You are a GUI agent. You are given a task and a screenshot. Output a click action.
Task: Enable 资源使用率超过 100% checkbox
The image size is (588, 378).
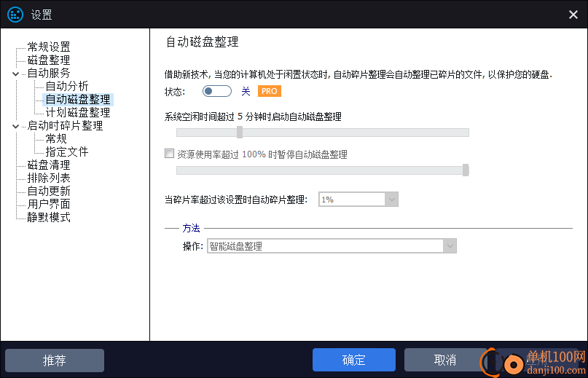coord(170,154)
